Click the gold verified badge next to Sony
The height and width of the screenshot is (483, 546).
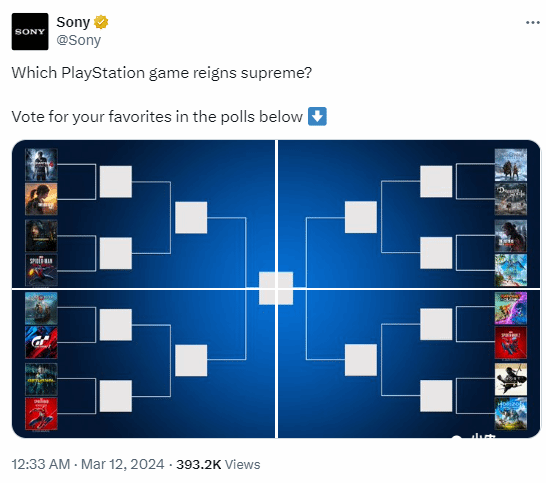click(101, 22)
